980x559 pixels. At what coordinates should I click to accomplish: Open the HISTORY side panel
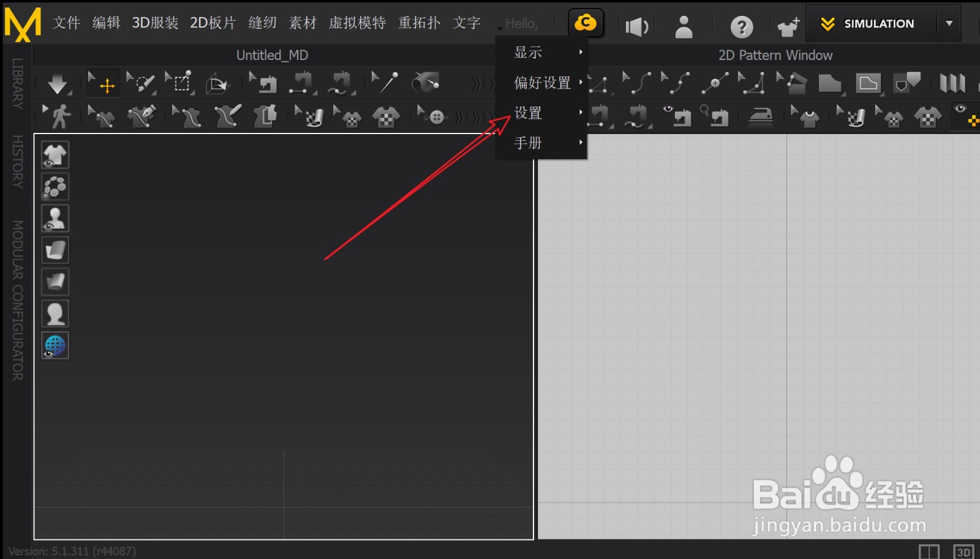pyautogui.click(x=18, y=162)
